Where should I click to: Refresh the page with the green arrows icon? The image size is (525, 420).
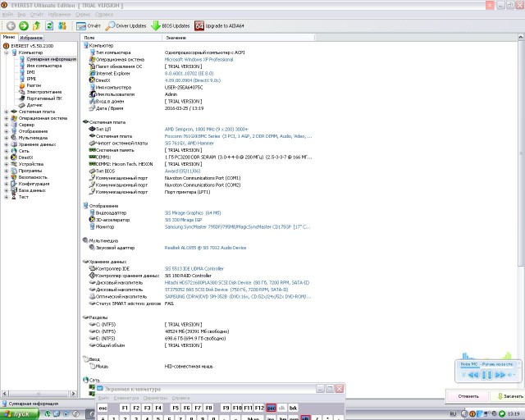(49, 25)
